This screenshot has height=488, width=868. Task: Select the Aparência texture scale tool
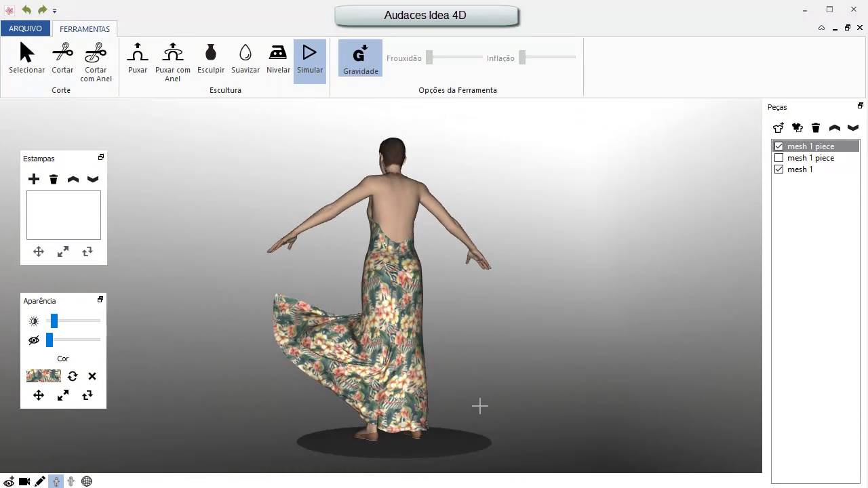pos(63,395)
